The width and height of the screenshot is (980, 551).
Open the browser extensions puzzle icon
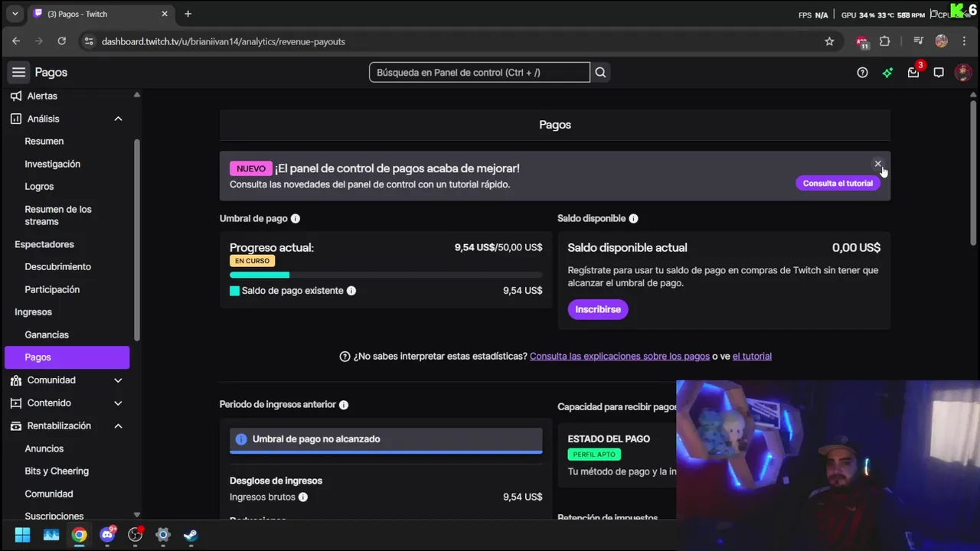click(885, 41)
